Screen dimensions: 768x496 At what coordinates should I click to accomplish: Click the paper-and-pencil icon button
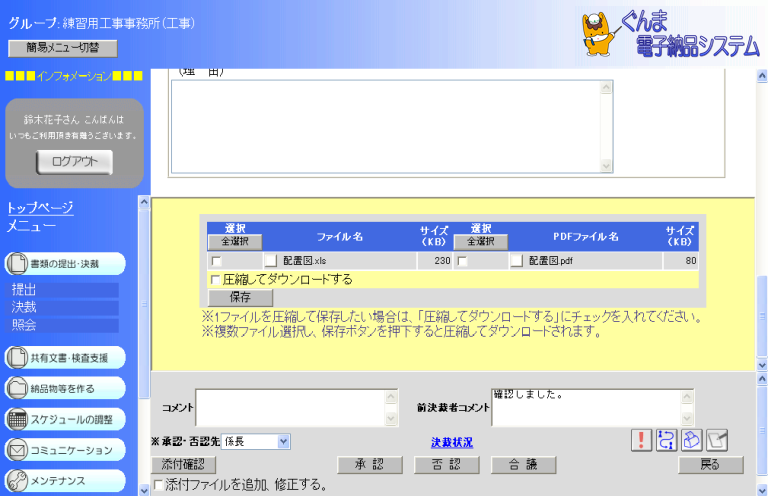717,440
